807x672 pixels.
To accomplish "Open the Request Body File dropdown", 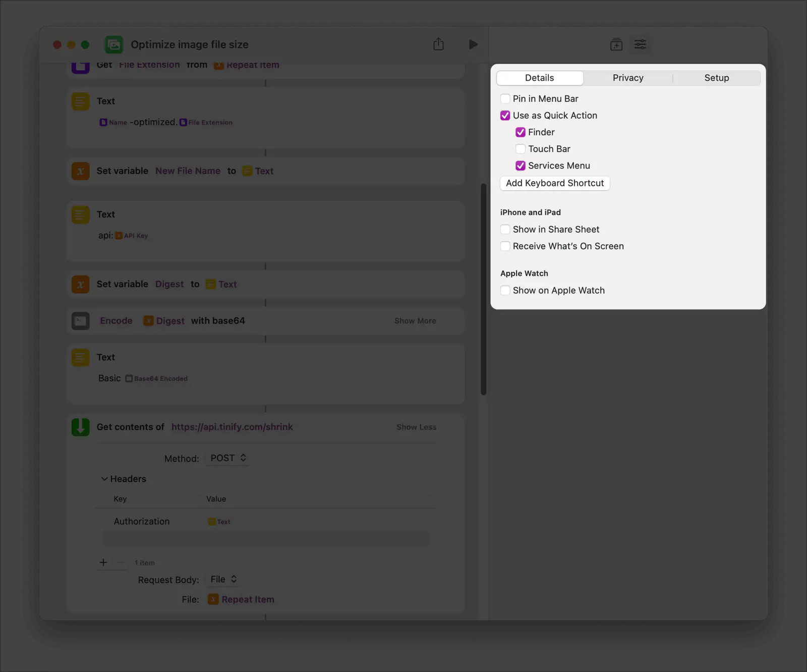I will click(222, 579).
